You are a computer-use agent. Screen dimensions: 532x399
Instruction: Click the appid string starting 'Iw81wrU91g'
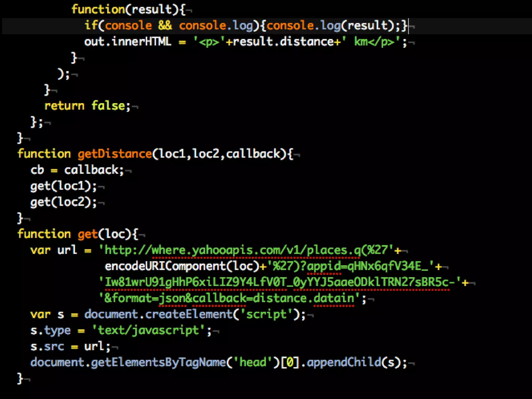(279, 282)
